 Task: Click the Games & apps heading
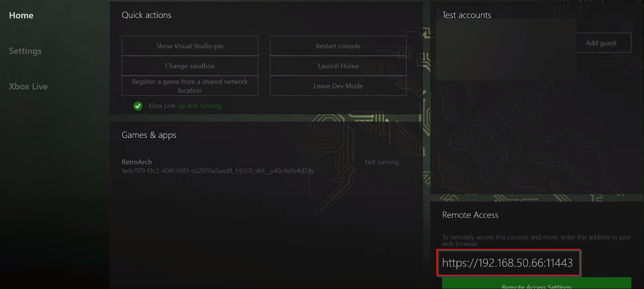pos(149,135)
